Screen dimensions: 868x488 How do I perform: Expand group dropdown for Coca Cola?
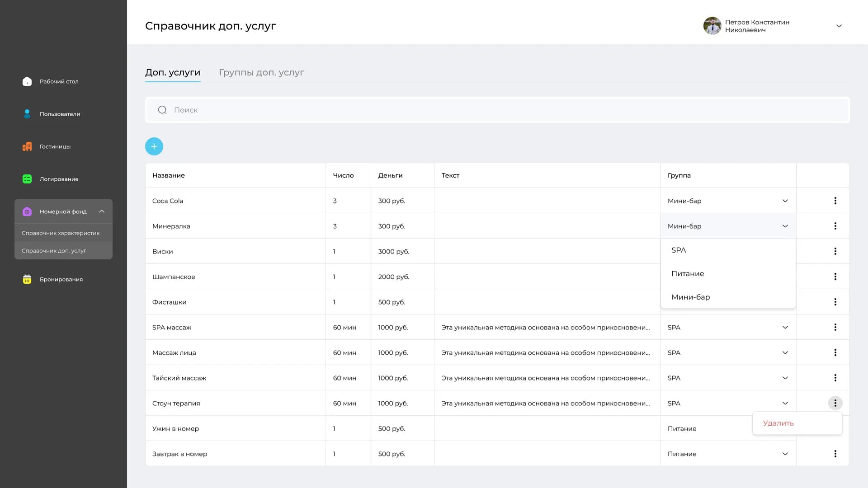[785, 201]
